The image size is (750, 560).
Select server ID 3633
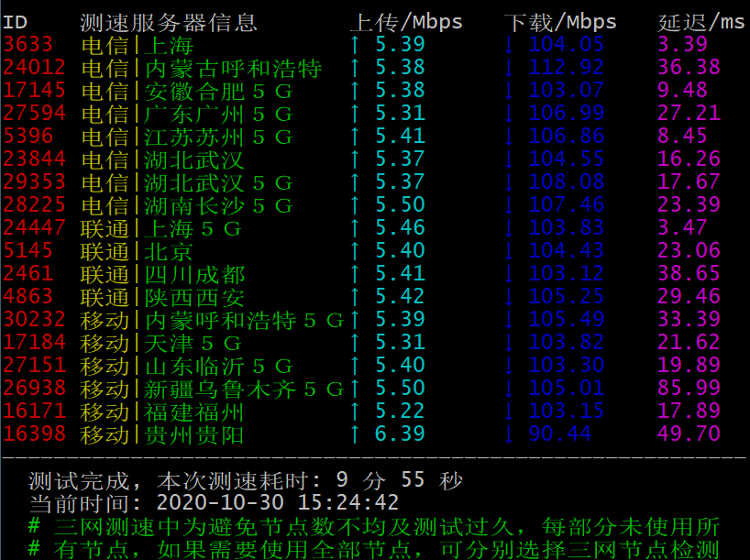[x=28, y=44]
